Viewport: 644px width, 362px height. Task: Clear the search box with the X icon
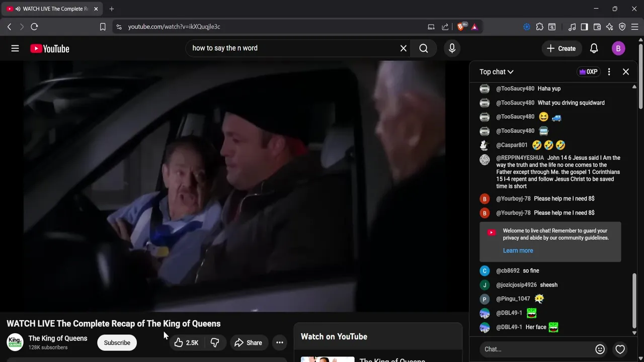[x=404, y=48]
